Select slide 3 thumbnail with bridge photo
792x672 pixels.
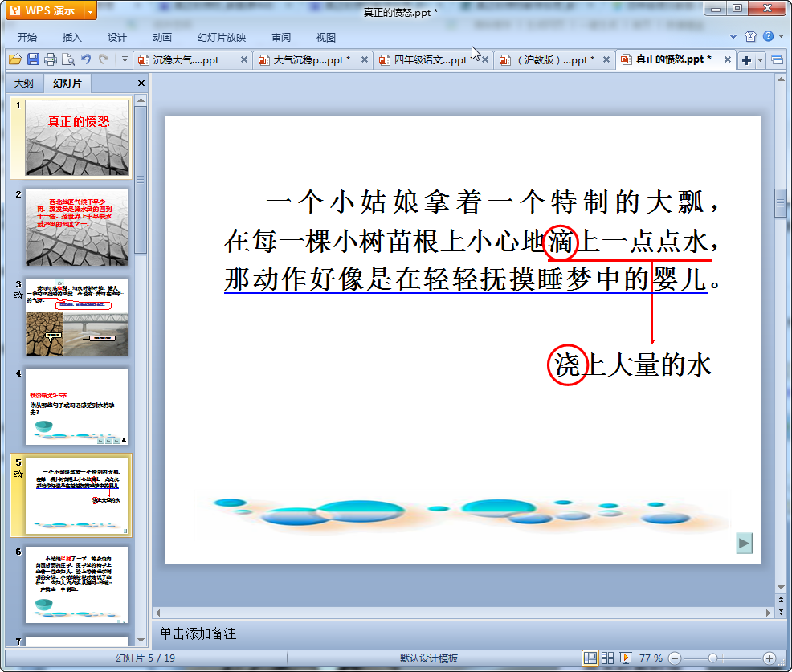(77, 317)
